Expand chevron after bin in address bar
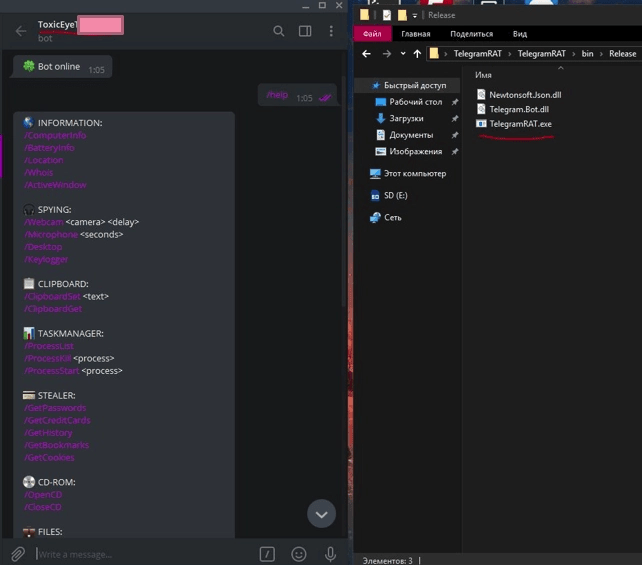This screenshot has height=565, width=642. [601, 54]
